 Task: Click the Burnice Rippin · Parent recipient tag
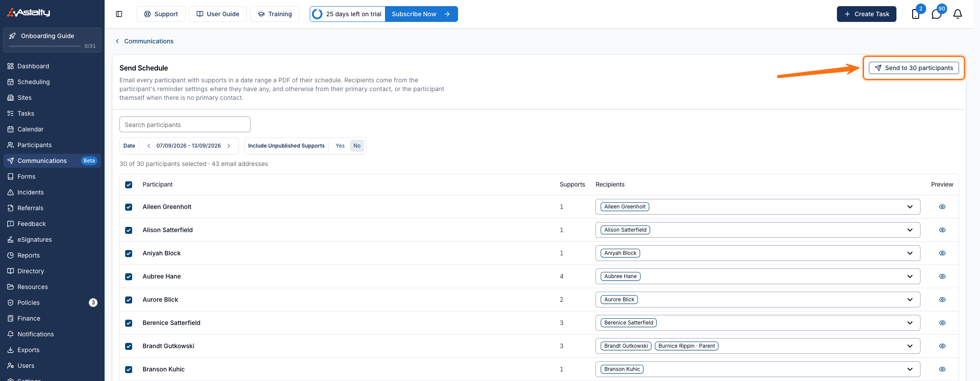click(686, 346)
